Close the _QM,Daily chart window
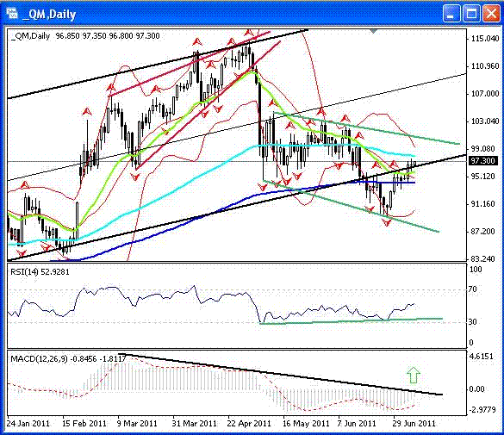Image resolution: width=504 pixels, height=435 pixels. point(491,14)
